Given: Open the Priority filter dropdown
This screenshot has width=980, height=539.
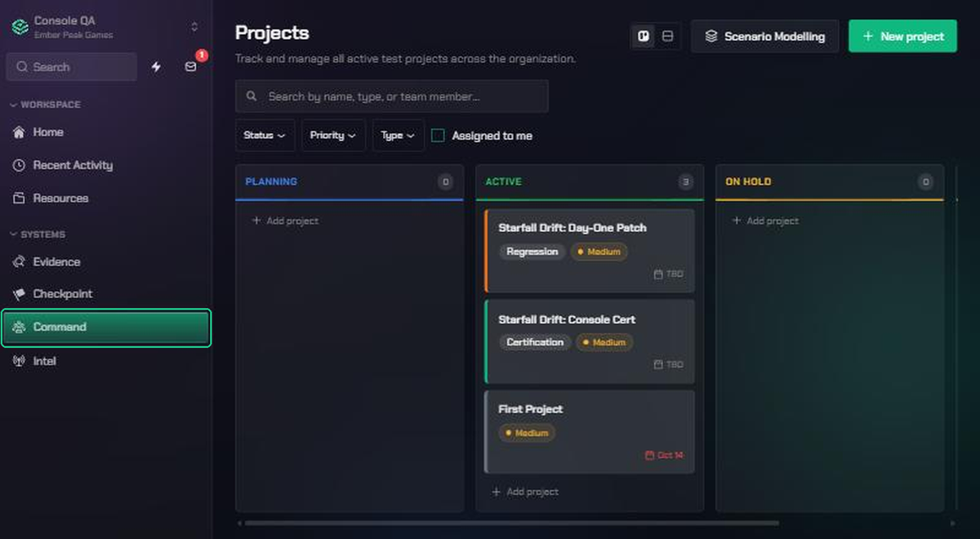Looking at the screenshot, I should click(333, 136).
